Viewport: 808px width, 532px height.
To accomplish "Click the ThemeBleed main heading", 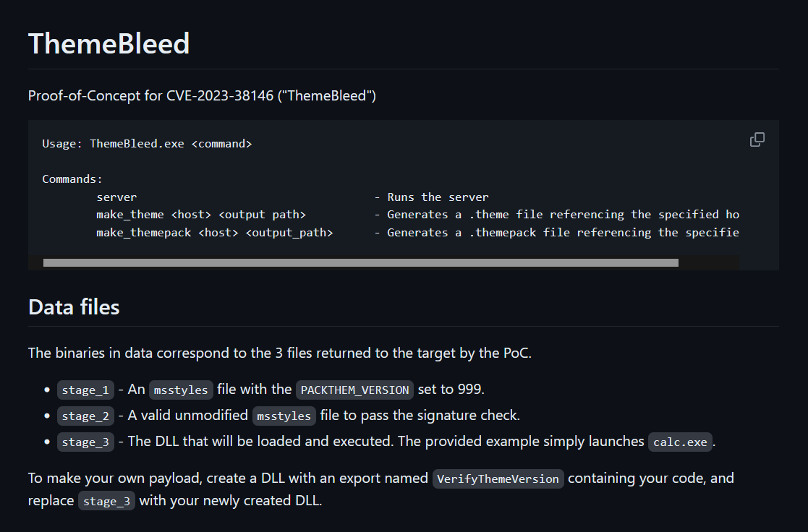I will [109, 43].
